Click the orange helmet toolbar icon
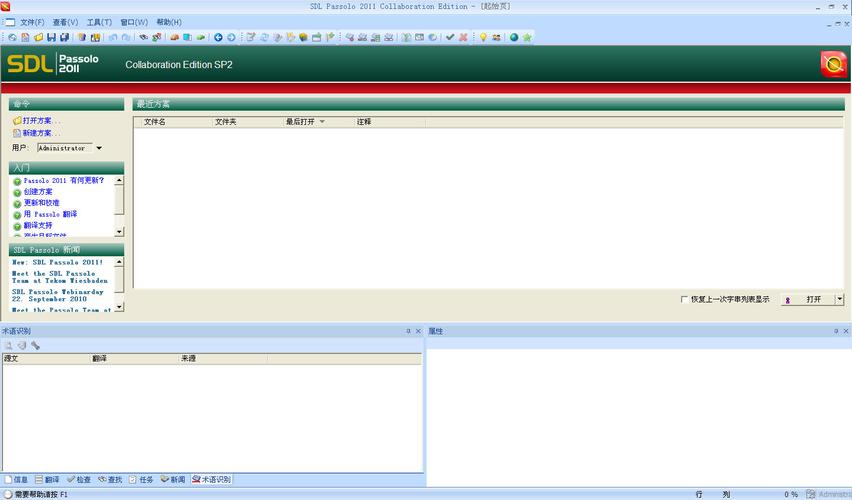 coord(174,38)
